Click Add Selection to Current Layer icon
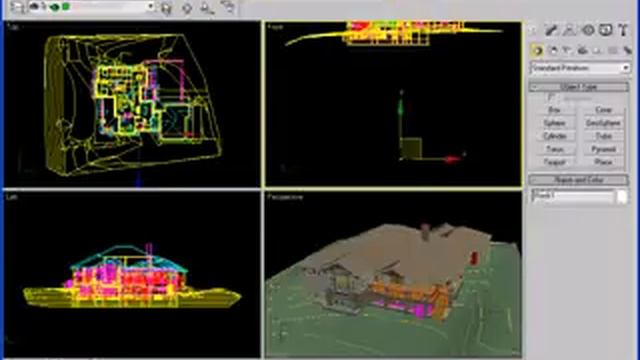 tap(187, 8)
